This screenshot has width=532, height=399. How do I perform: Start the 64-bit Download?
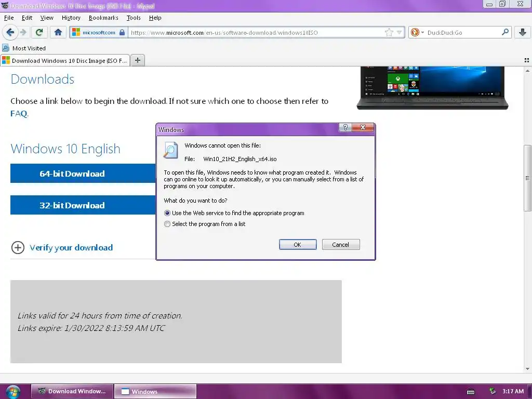click(83, 174)
